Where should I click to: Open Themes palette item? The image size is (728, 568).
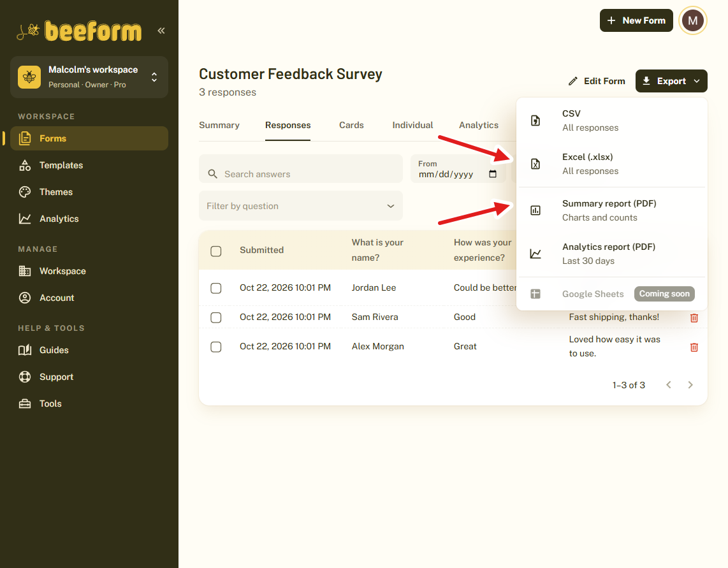(89, 192)
